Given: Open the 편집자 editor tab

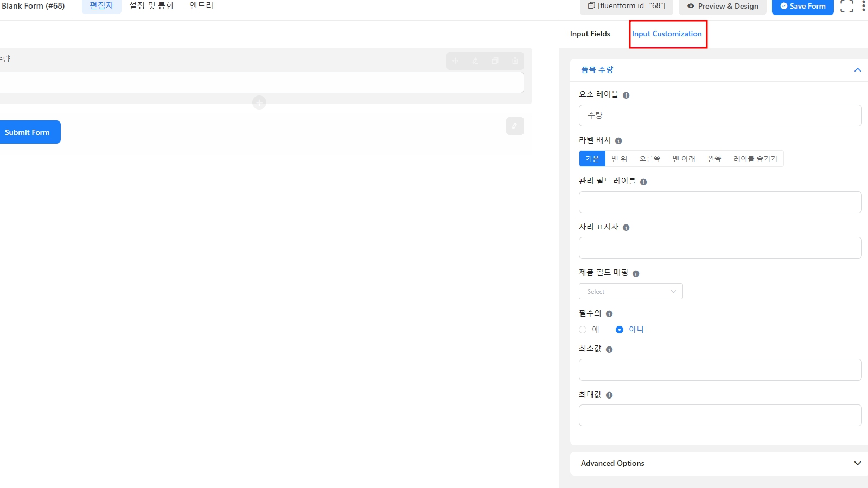Looking at the screenshot, I should 101,5.
